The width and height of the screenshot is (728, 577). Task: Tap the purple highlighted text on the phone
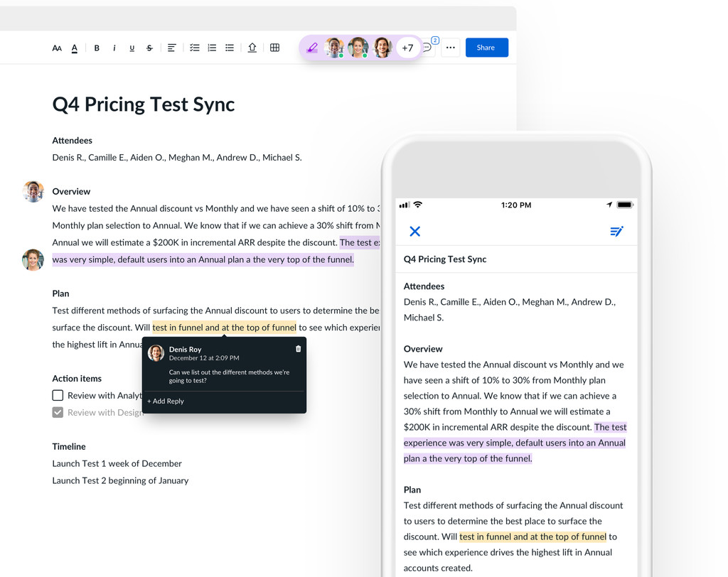click(515, 443)
